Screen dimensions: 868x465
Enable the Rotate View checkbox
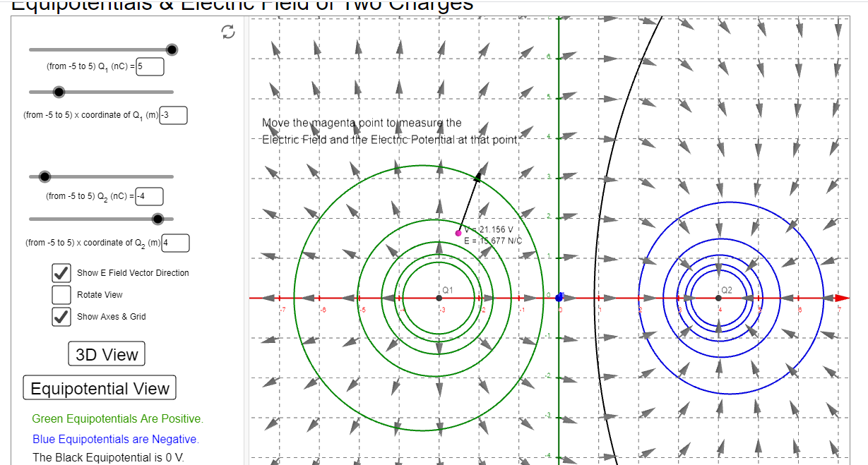[x=61, y=295]
